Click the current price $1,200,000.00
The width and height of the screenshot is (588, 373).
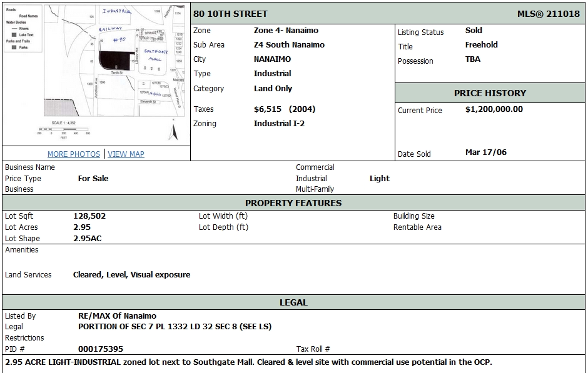click(494, 109)
